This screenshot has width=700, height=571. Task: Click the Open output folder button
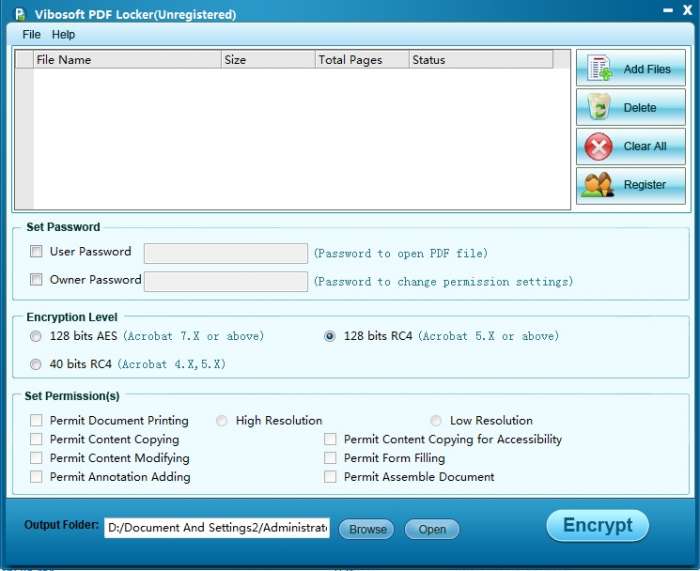click(432, 529)
